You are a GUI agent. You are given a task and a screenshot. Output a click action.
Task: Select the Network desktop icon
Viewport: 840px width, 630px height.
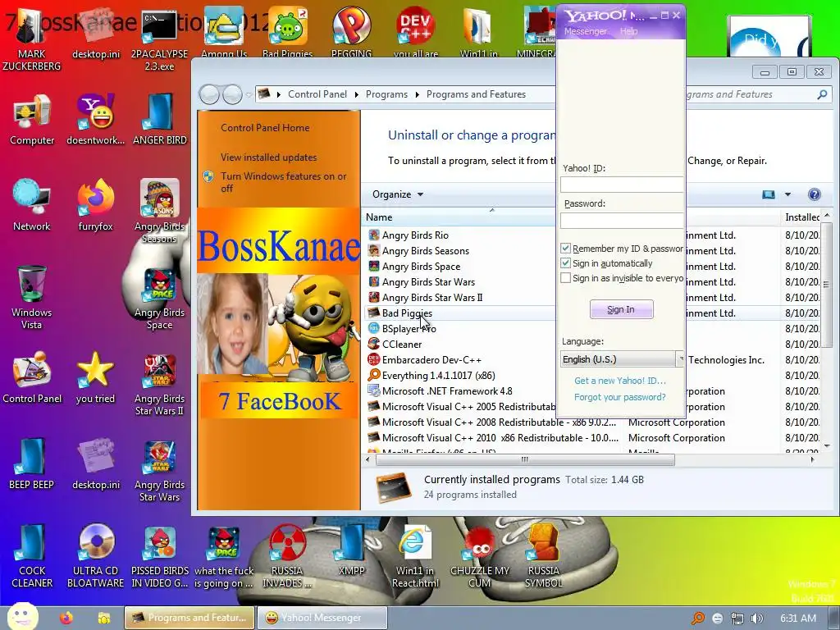32,204
